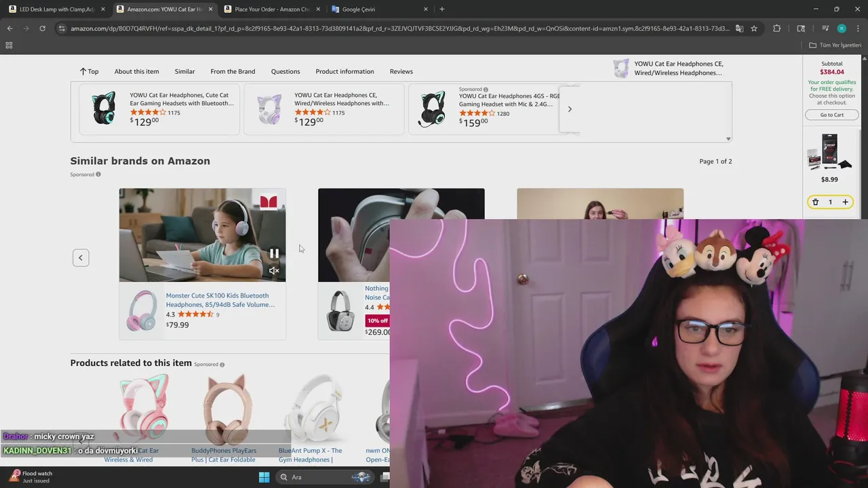Close the LED Desk Lamp tab
Viewport: 868px width, 488px height.
(103, 9)
